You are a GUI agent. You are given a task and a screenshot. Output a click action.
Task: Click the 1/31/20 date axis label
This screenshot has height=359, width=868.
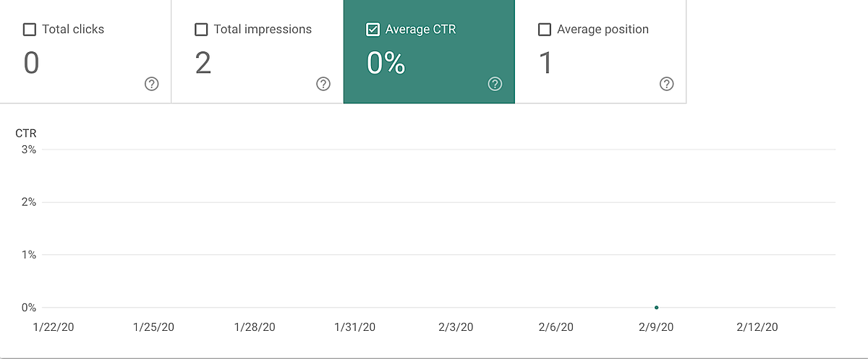[x=354, y=327]
